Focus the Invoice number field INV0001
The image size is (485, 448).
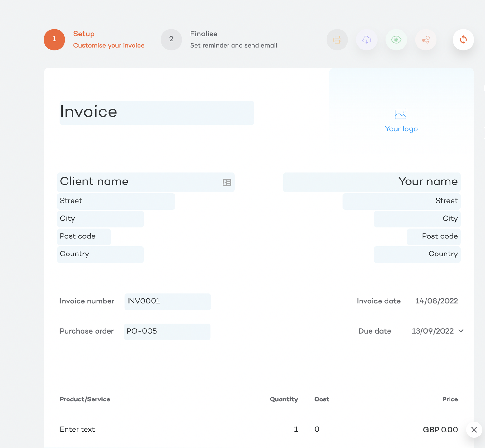click(167, 301)
